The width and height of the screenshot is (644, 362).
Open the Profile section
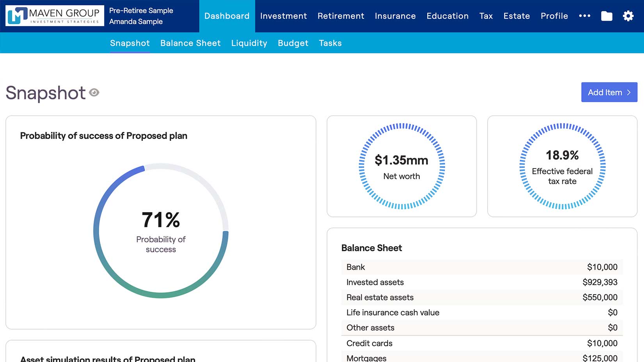(x=554, y=16)
